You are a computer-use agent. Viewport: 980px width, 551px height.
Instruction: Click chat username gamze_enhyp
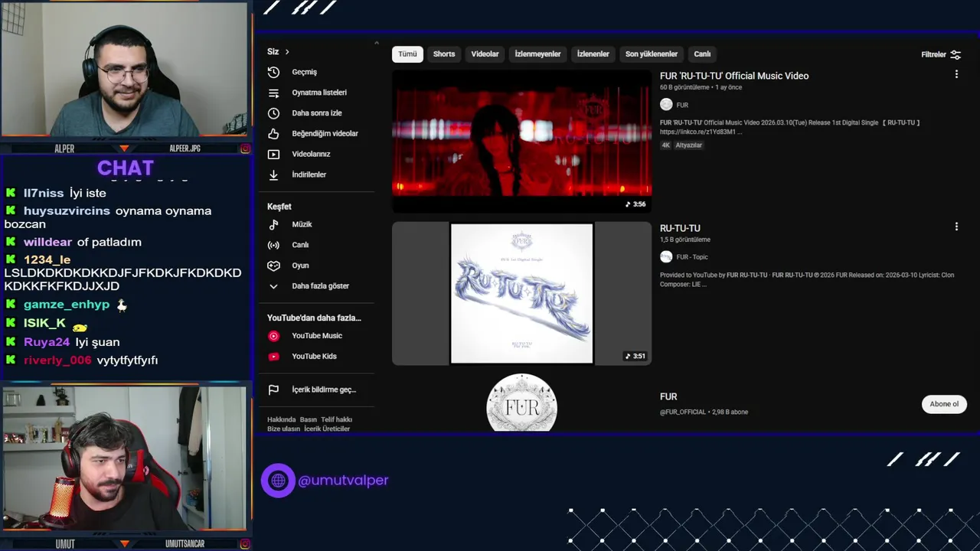67,305
